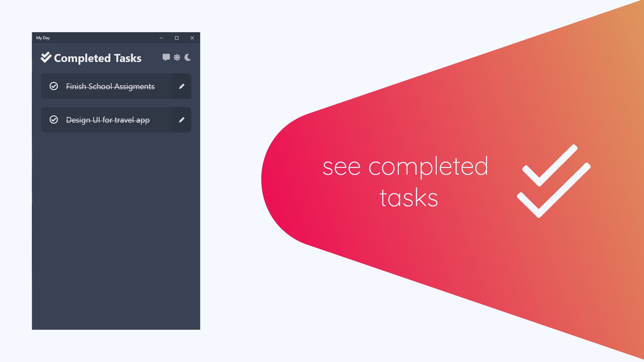Image resolution: width=644 pixels, height=362 pixels.
Task: Click Finish School Assignments task label
Action: click(110, 86)
